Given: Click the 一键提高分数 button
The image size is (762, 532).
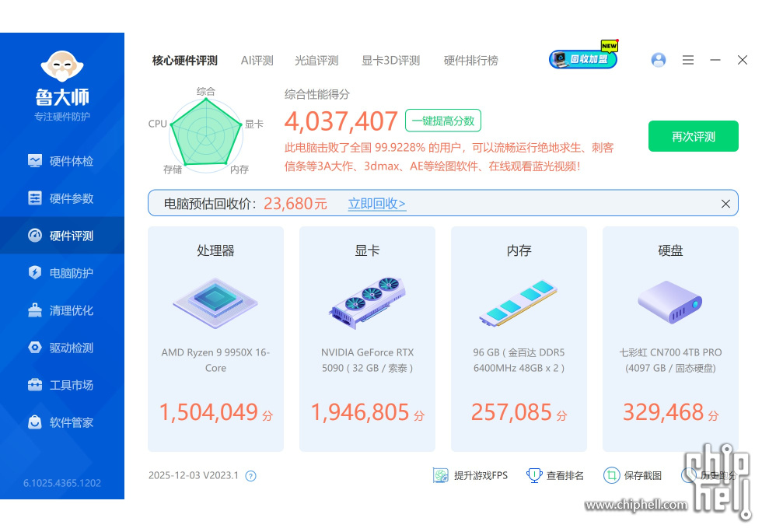Looking at the screenshot, I should click(x=443, y=121).
